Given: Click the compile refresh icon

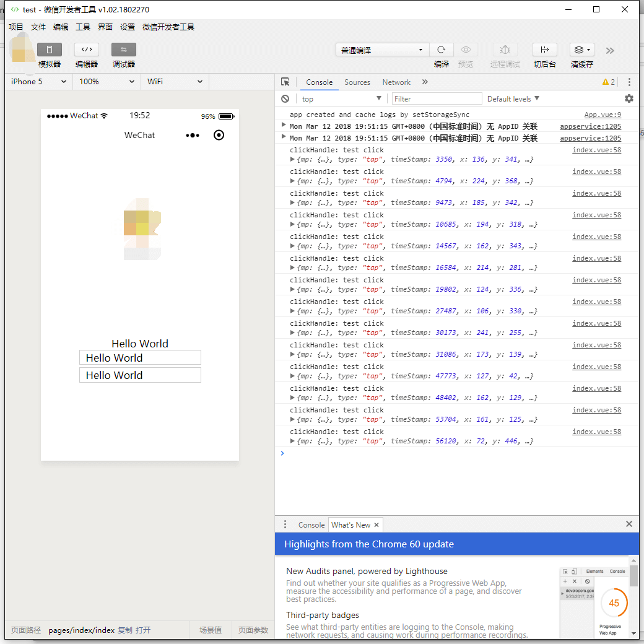Looking at the screenshot, I should point(441,50).
